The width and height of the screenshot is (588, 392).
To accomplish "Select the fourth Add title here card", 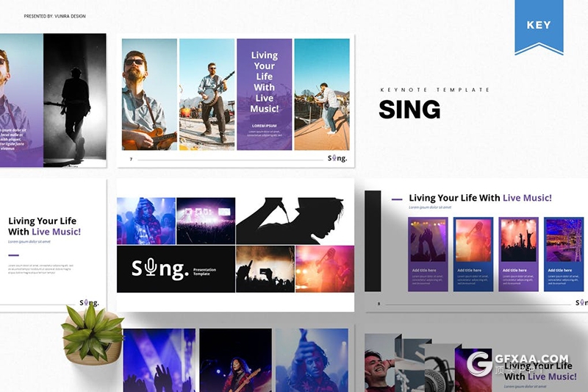I will pyautogui.click(x=564, y=254).
